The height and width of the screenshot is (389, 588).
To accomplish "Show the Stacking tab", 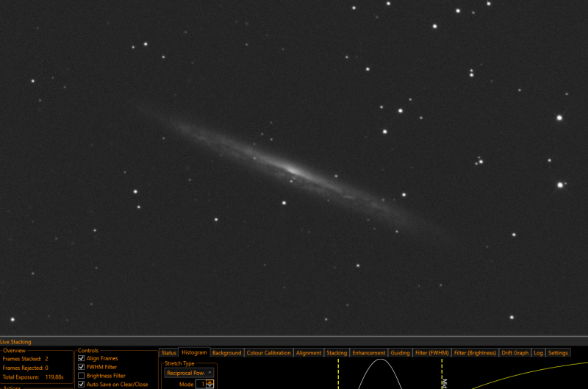I will tap(337, 353).
